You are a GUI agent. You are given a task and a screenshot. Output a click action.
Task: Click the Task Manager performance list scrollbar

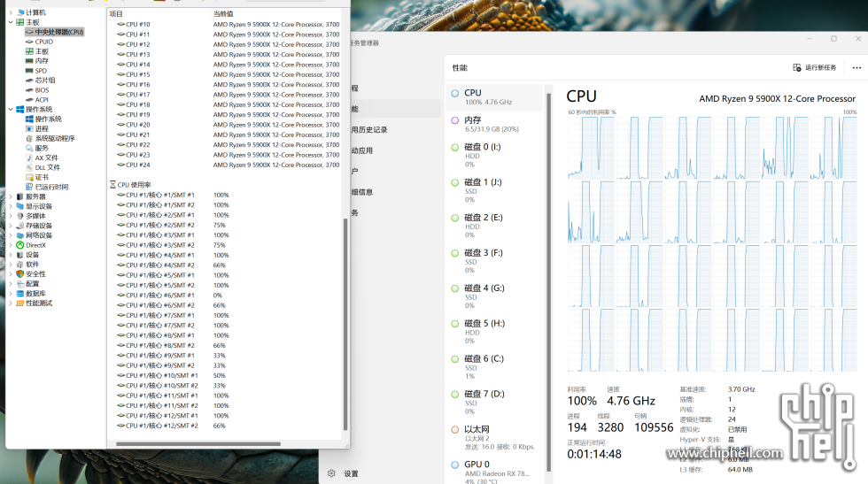tap(548, 282)
